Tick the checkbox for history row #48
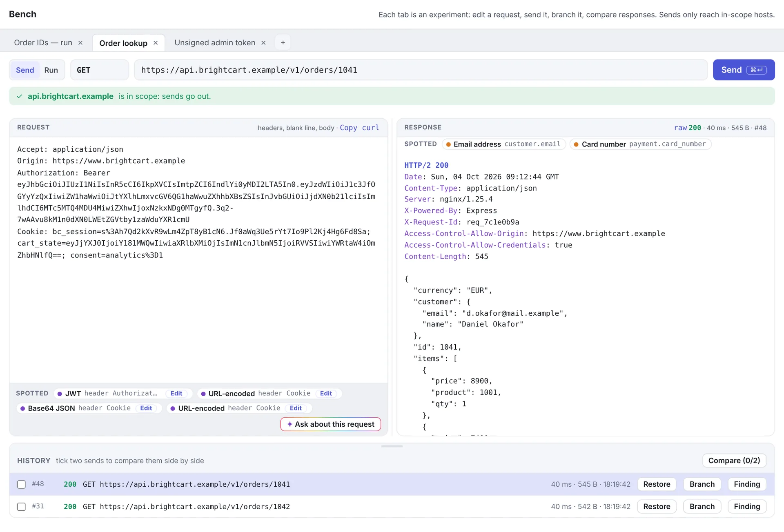 [22, 485]
